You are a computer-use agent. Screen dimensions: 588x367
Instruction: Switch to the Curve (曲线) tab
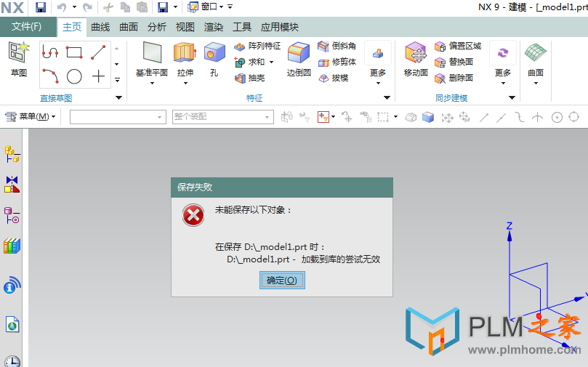[x=100, y=27]
